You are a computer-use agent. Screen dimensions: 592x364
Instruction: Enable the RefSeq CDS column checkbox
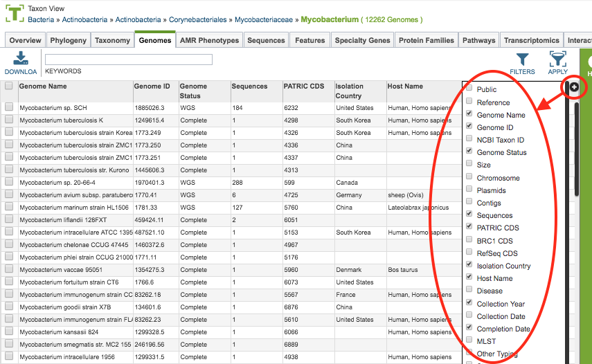click(469, 252)
